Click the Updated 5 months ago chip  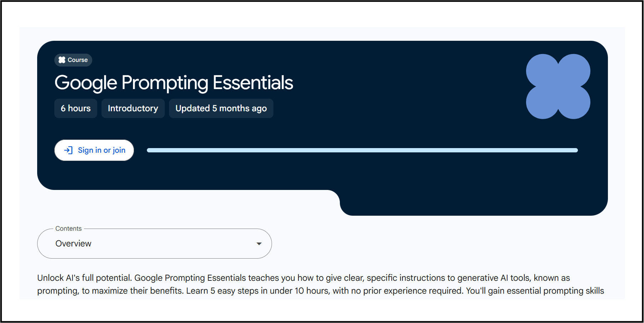(x=221, y=108)
